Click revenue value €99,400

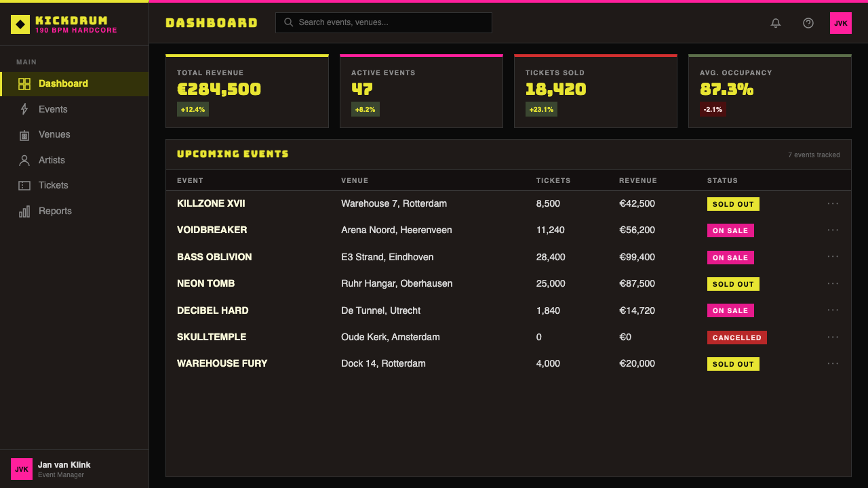[x=637, y=257]
